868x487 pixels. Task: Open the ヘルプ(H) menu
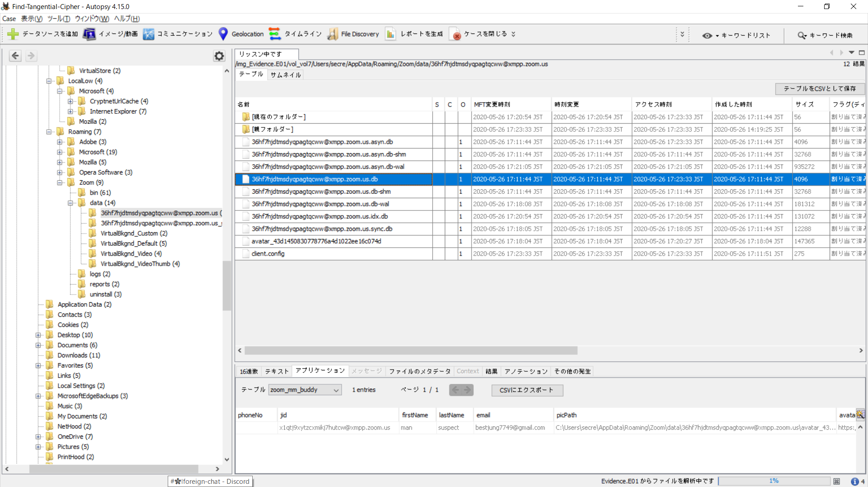pyautogui.click(x=127, y=19)
